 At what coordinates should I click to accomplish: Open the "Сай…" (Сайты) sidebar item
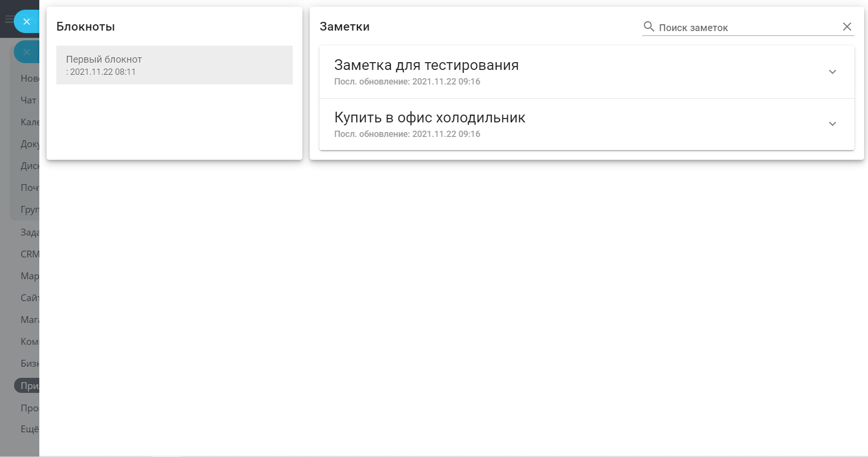pyautogui.click(x=30, y=298)
